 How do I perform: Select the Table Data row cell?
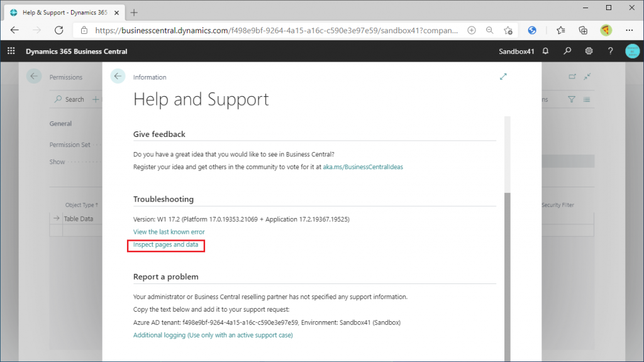click(79, 219)
